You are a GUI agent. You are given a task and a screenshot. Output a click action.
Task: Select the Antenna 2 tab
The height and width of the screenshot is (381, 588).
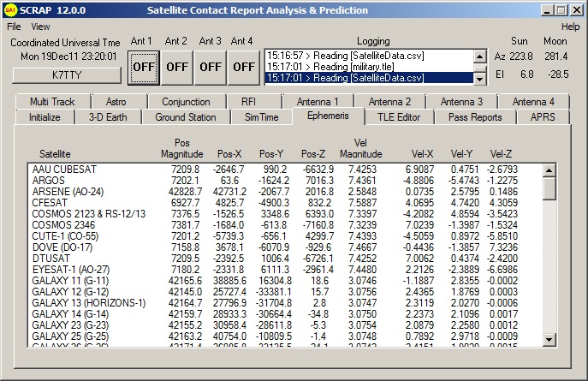389,102
